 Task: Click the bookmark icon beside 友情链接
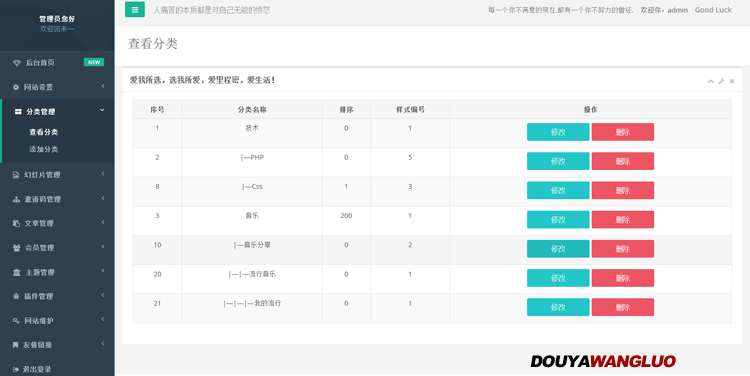click(x=15, y=345)
